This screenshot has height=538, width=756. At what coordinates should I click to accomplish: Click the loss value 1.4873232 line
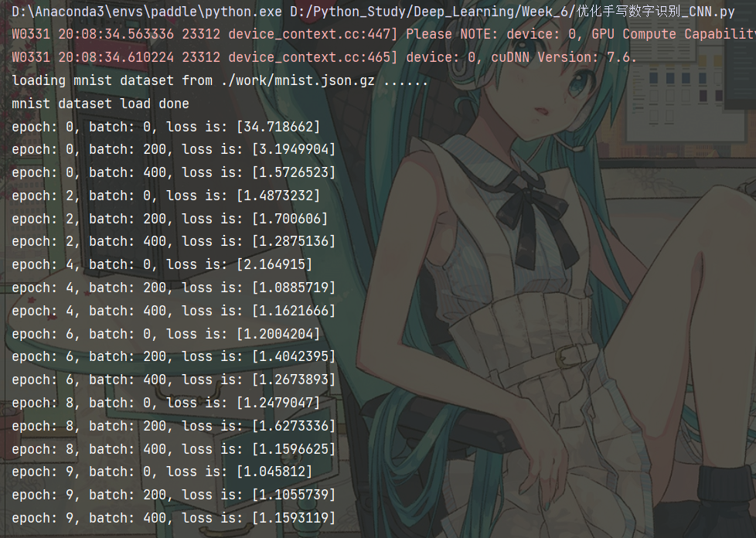point(166,196)
